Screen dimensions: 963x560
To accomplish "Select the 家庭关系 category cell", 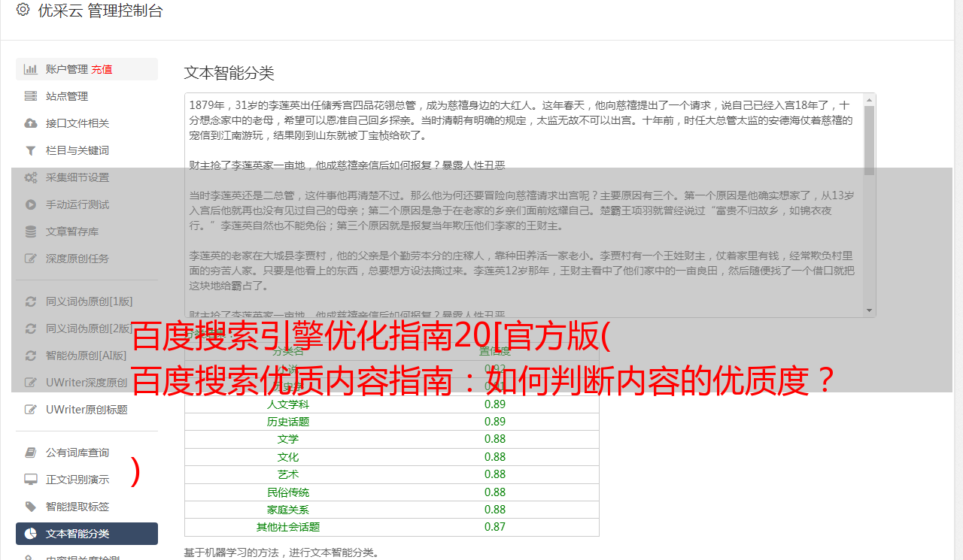I will click(288, 510).
